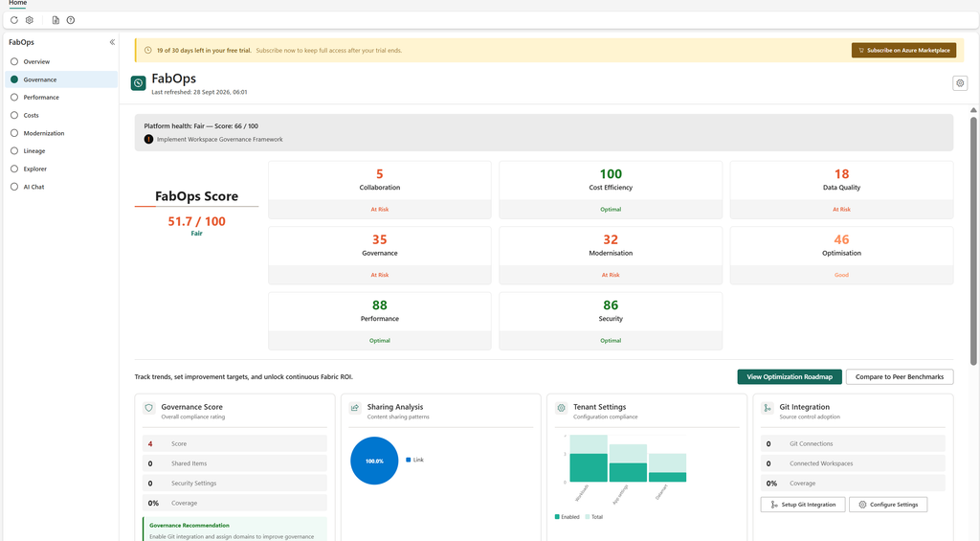980x541 pixels.
Task: Click the gear icon beside FabOps header
Action: click(960, 83)
